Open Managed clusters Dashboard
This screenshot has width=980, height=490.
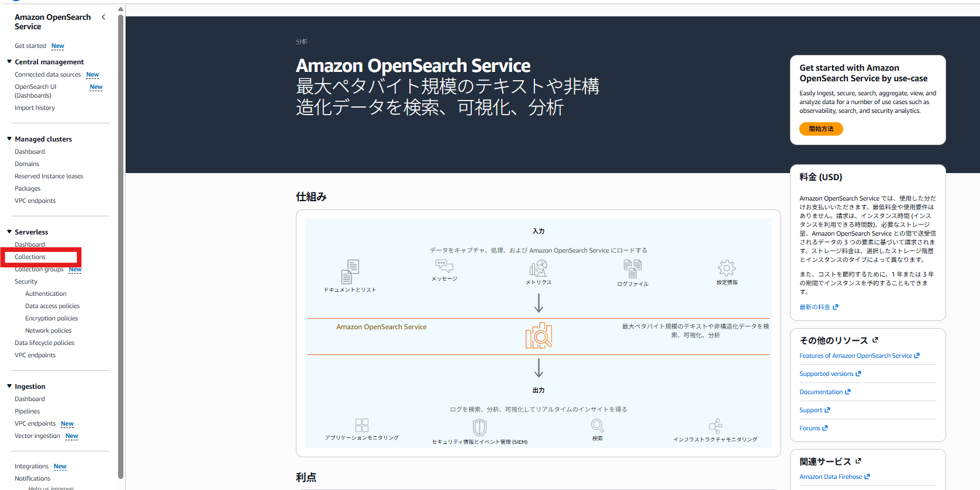(30, 151)
